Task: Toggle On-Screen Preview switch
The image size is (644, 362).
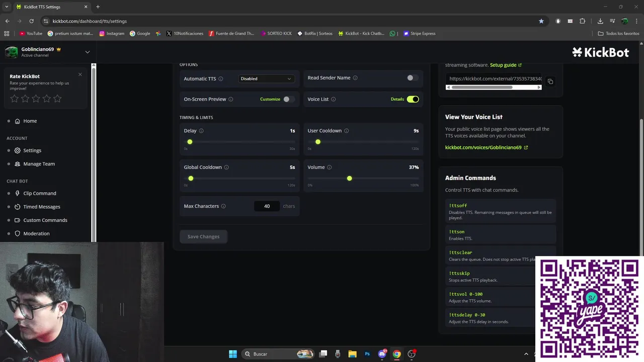Action: (288, 99)
